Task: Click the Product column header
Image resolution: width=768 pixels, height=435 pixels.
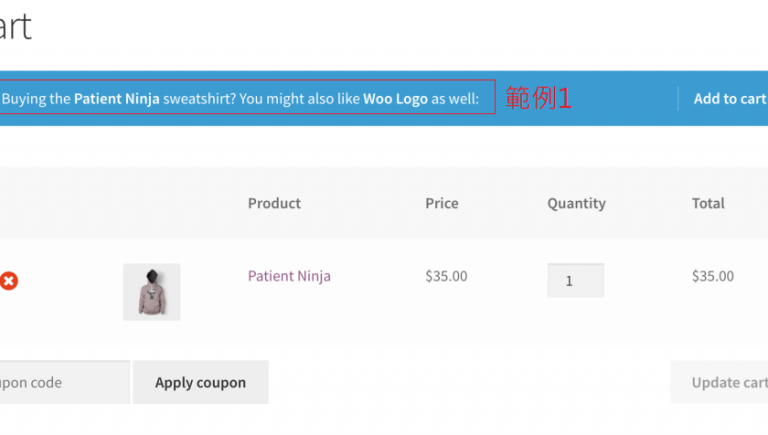Action: pos(274,203)
